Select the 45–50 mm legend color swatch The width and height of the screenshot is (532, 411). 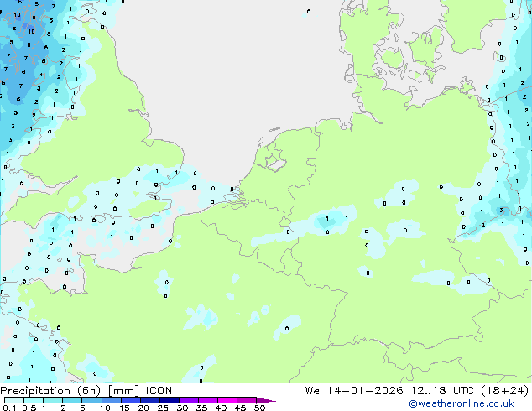tap(247, 400)
